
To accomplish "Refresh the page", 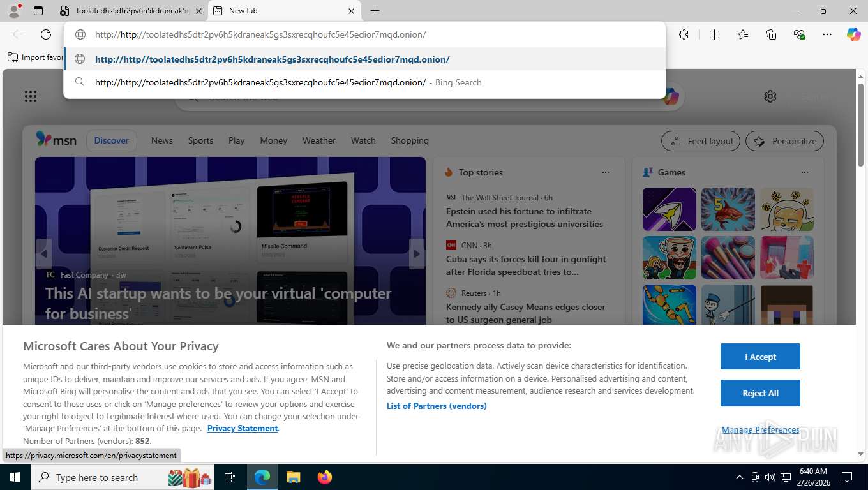I will [46, 34].
